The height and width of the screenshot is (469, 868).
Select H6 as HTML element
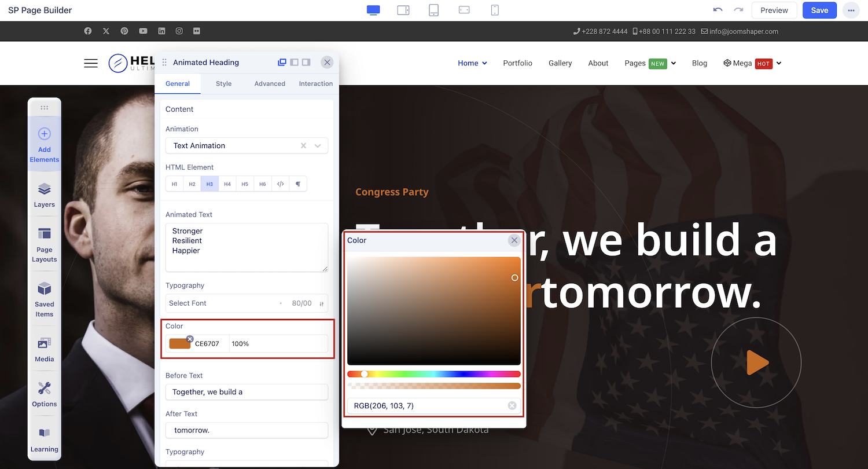tap(263, 184)
